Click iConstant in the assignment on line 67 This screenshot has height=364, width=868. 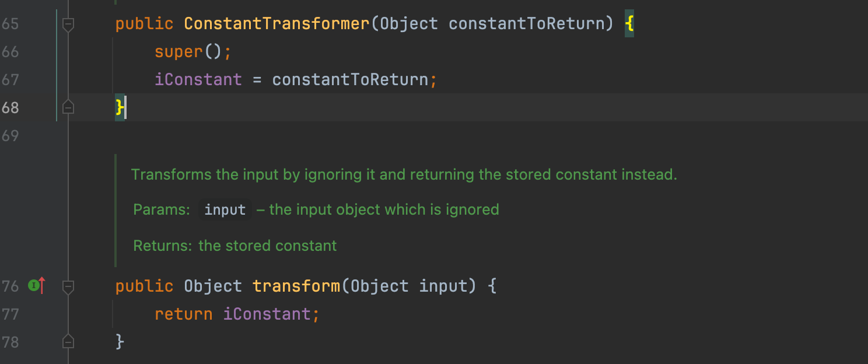click(x=198, y=79)
